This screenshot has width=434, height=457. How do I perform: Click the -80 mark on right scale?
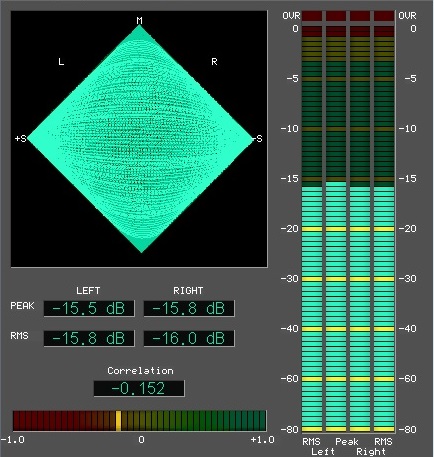click(407, 429)
